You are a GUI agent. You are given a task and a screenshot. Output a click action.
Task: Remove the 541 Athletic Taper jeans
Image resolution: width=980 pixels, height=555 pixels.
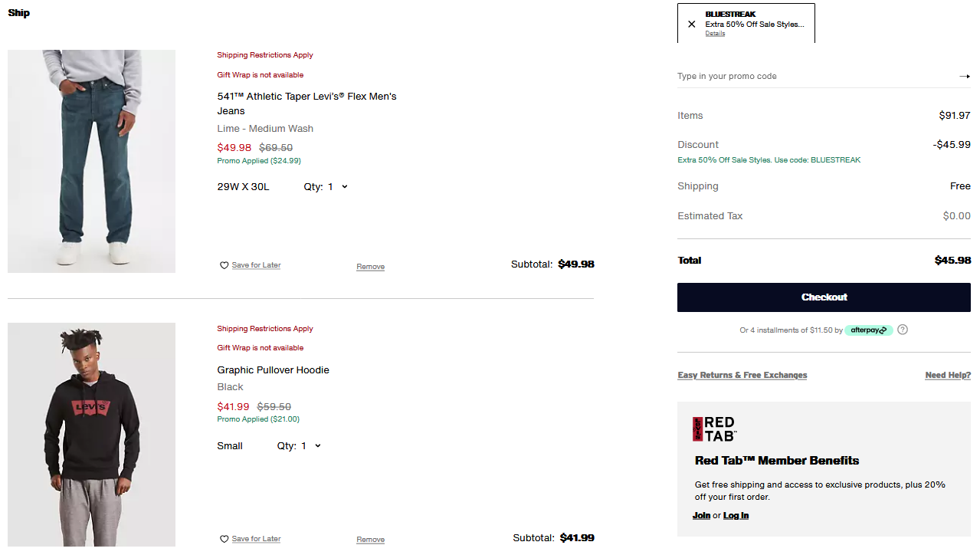coord(370,267)
